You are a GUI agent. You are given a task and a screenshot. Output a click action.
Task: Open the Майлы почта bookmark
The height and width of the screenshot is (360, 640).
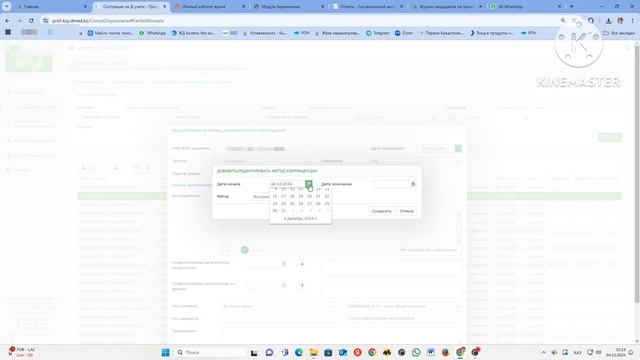(x=110, y=33)
